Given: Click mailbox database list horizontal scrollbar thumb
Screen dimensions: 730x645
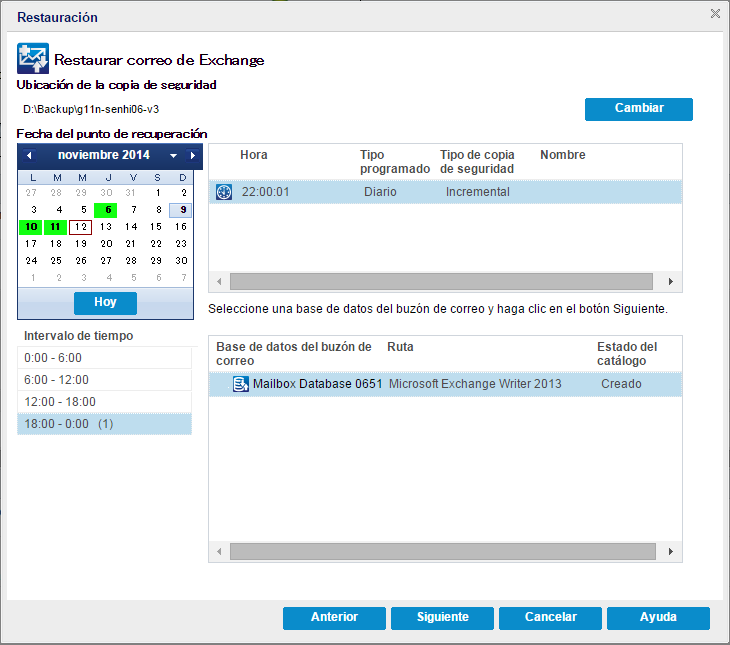Looking at the screenshot, I should (443, 552).
